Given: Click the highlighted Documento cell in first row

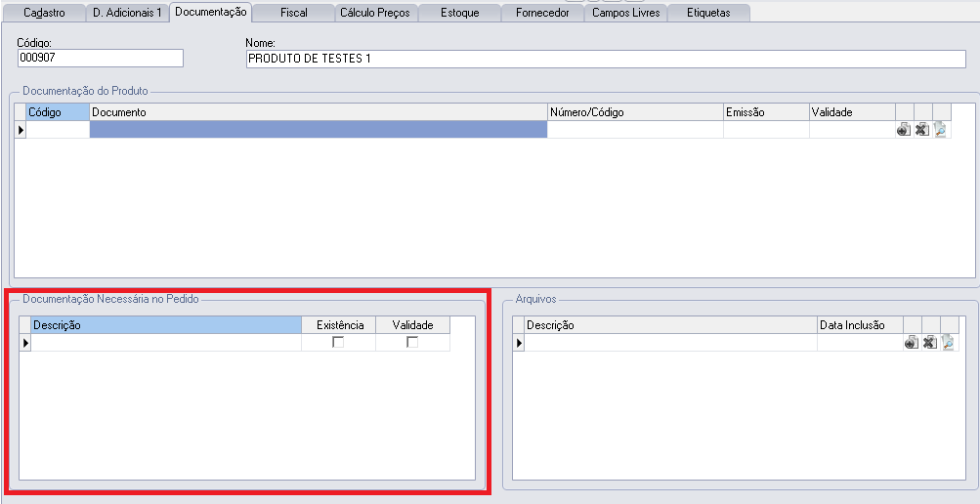Looking at the screenshot, I should [318, 130].
